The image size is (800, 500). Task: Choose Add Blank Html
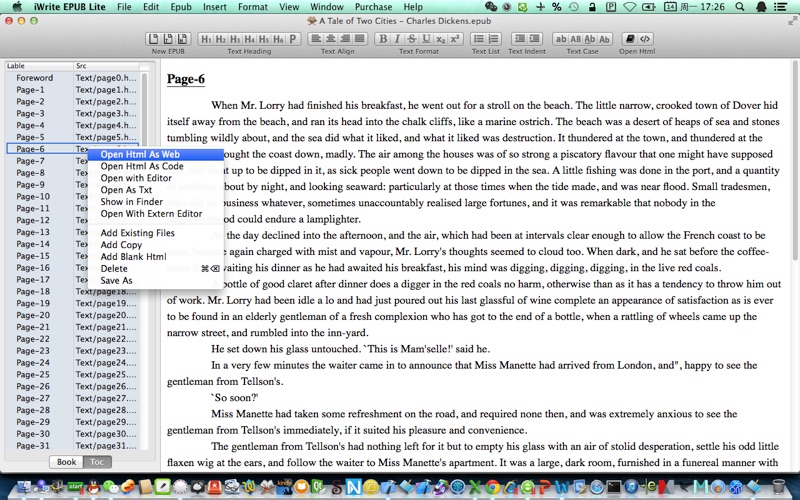tap(156, 257)
